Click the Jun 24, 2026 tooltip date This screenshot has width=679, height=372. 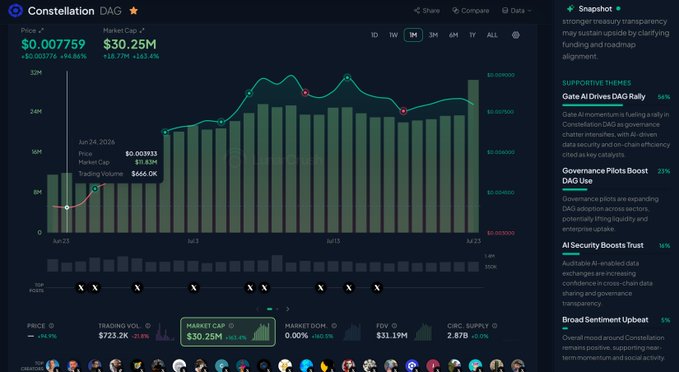pyautogui.click(x=97, y=142)
